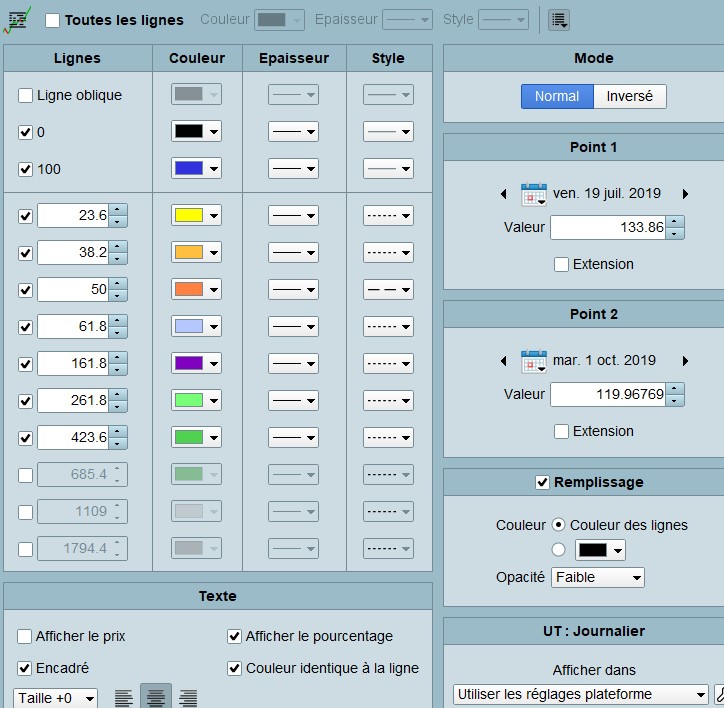The width and height of the screenshot is (724, 708).
Task: Open Point 2 calendar date picker
Action: 534,361
